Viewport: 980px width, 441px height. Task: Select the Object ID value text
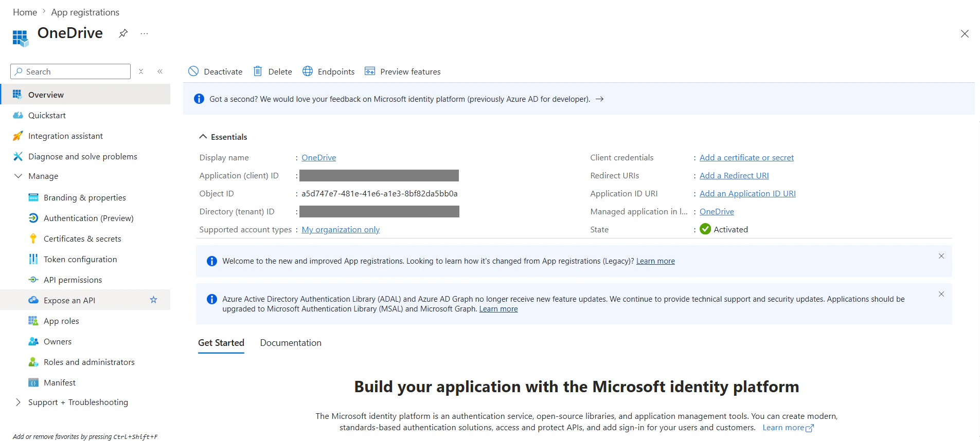coord(380,194)
